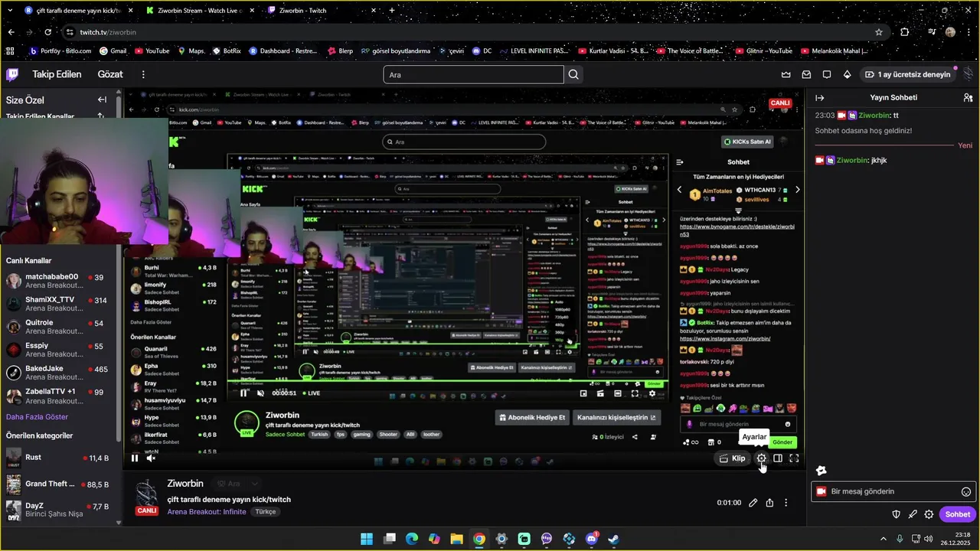The height and width of the screenshot is (551, 980).
Task: Click the chat message input field
Action: point(893,491)
